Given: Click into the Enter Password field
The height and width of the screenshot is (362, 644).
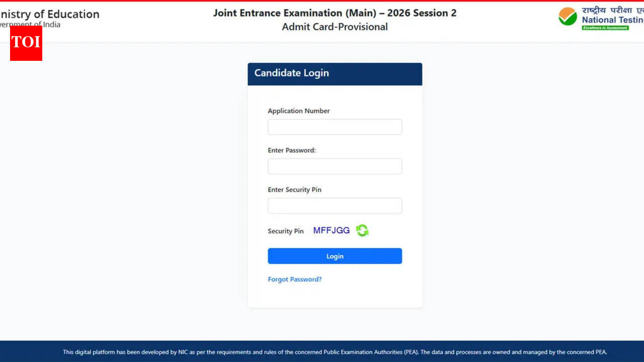Looking at the screenshot, I should click(335, 166).
